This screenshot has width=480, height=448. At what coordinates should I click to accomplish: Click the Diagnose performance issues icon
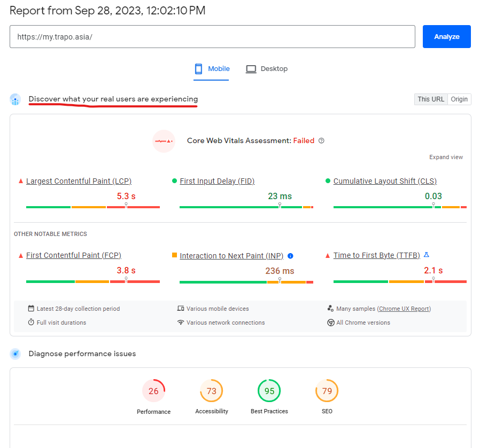pos(14,353)
